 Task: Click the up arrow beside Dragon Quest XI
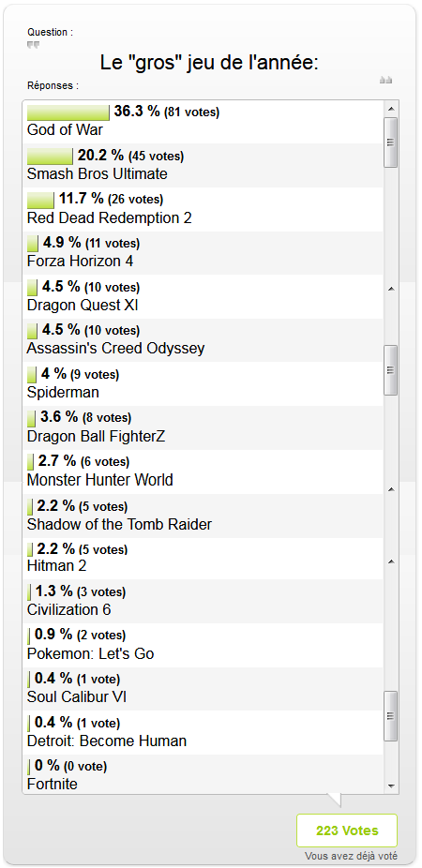pos(391,289)
